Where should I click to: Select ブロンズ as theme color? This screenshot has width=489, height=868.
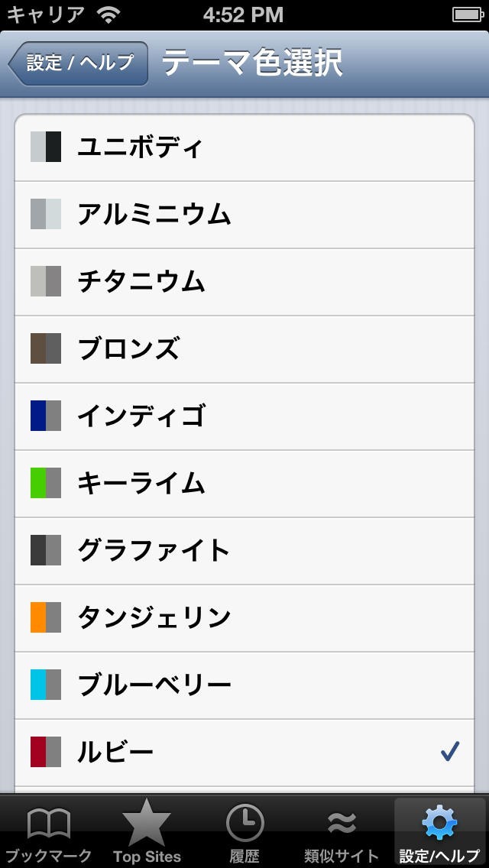(x=244, y=348)
